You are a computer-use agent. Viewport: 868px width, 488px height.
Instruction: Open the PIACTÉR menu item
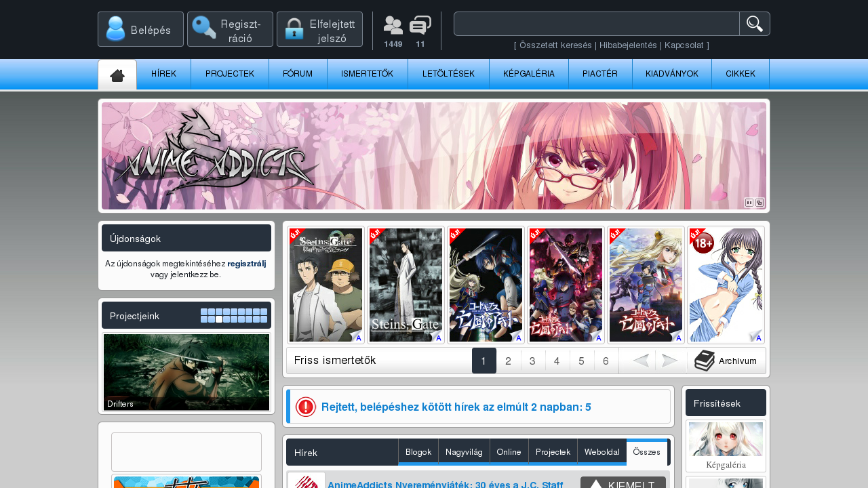click(x=600, y=74)
